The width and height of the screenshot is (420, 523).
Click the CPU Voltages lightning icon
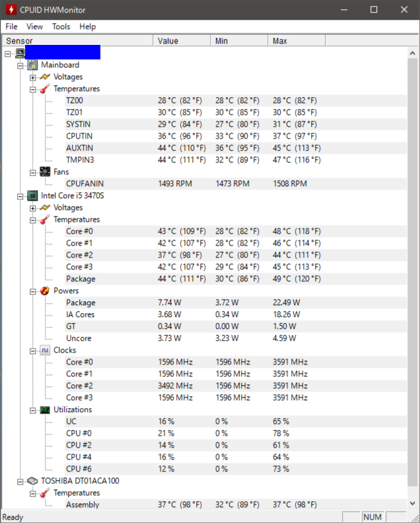[45, 208]
